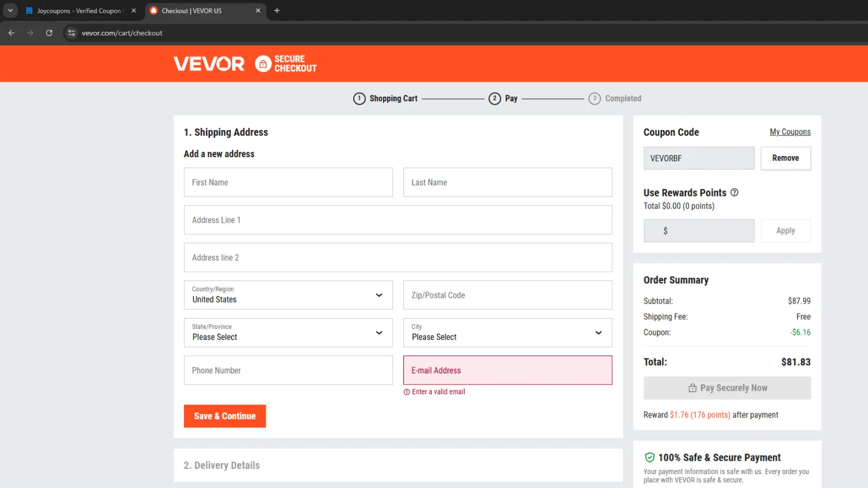Close the Joycoupons tab
This screenshot has width=868, height=488.
[x=134, y=10]
